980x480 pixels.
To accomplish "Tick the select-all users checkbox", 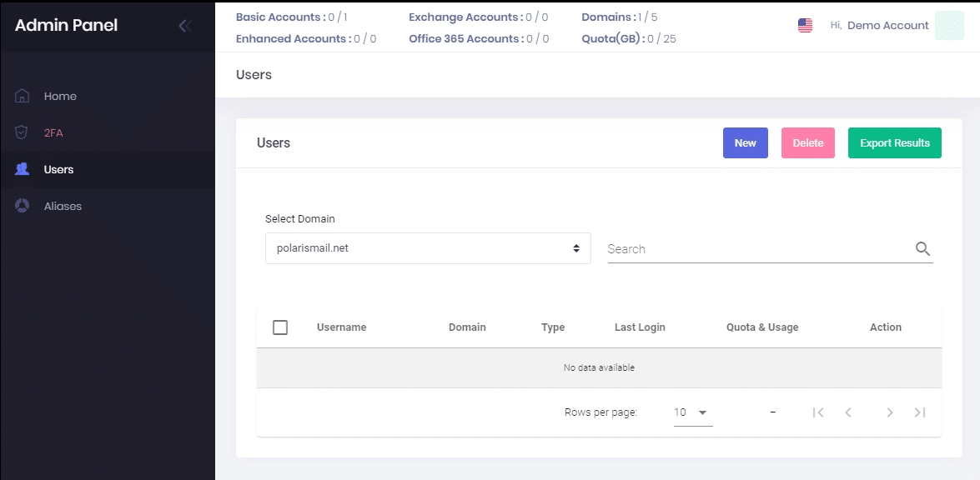I will tap(280, 327).
